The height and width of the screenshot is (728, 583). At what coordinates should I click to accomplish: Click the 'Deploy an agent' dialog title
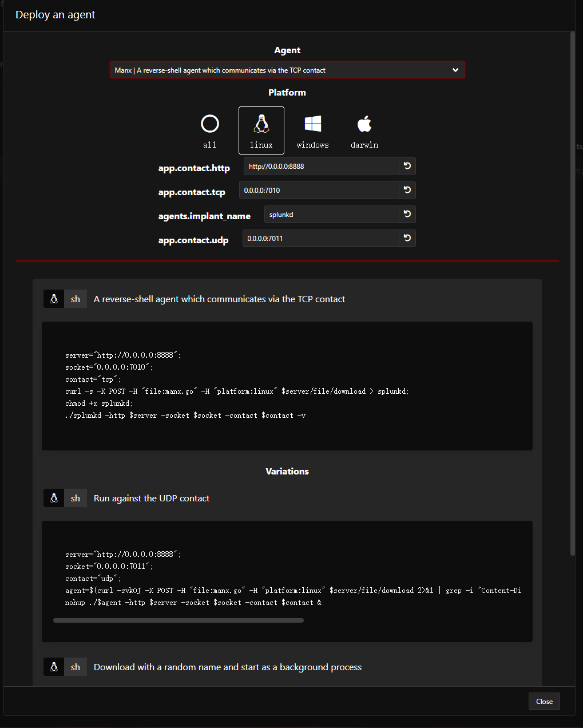pyautogui.click(x=55, y=15)
